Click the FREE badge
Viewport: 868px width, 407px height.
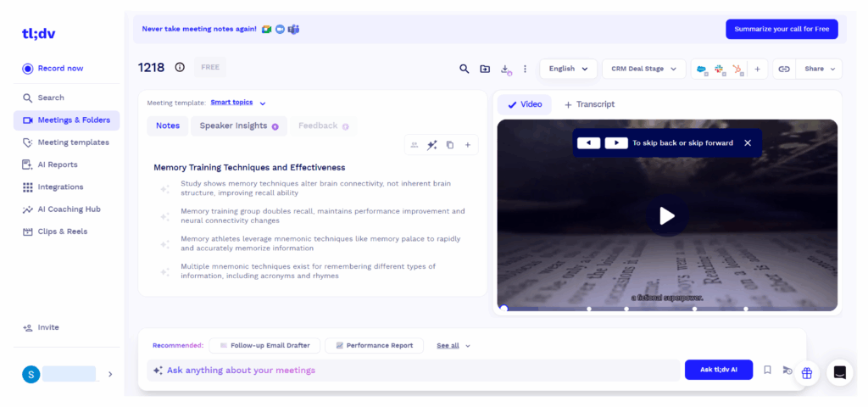pos(210,67)
